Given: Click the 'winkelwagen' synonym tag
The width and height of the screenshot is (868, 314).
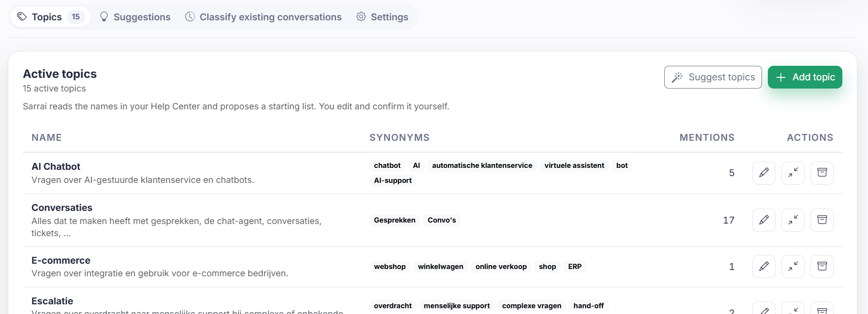Looking at the screenshot, I should coord(441,267).
